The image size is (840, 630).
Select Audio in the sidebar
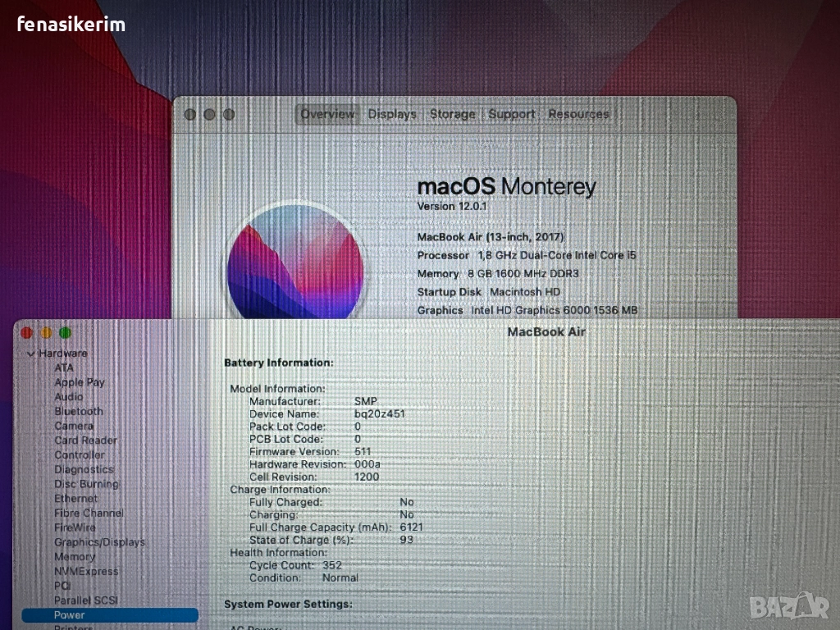tap(69, 396)
